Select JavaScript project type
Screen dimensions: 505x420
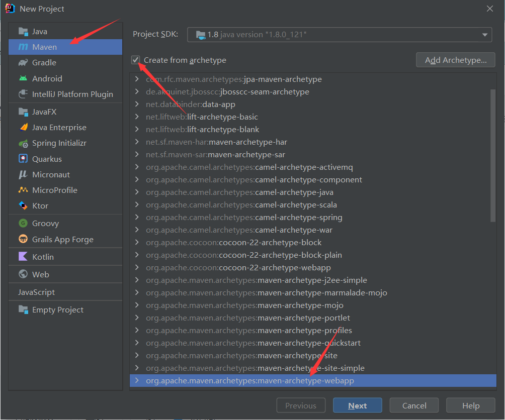coord(65,292)
